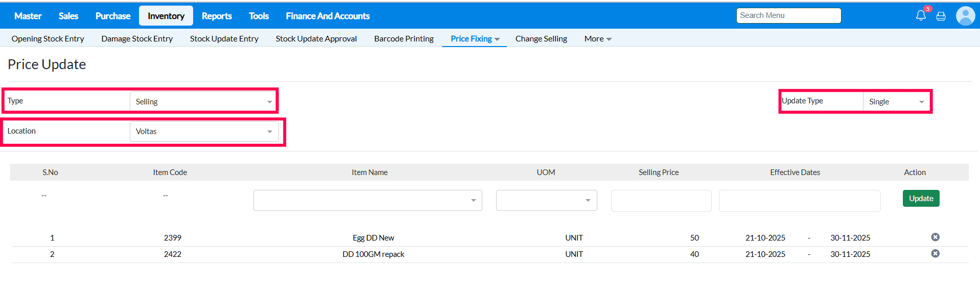Image resolution: width=980 pixels, height=304 pixels.
Task: Go to Barcode Printing tab
Action: 404,39
